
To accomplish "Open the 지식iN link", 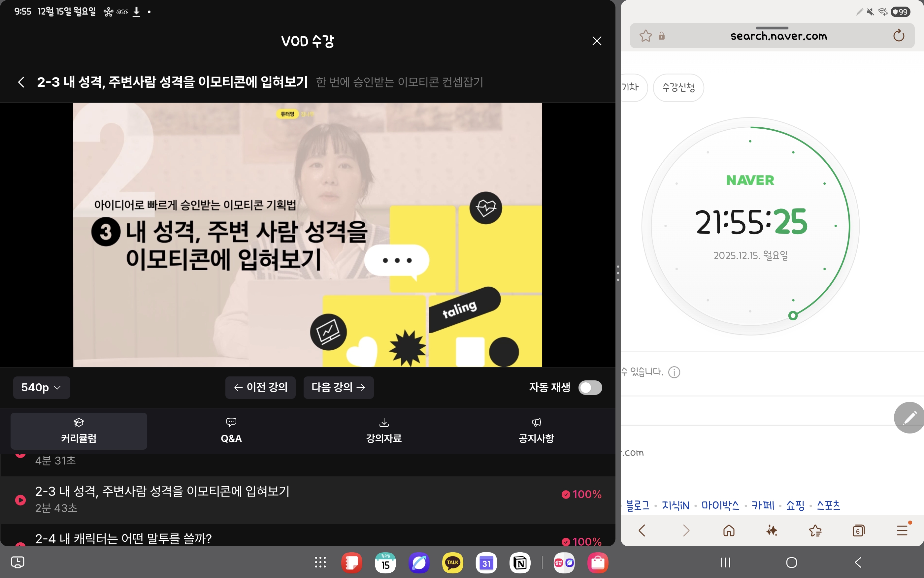I will 675,505.
